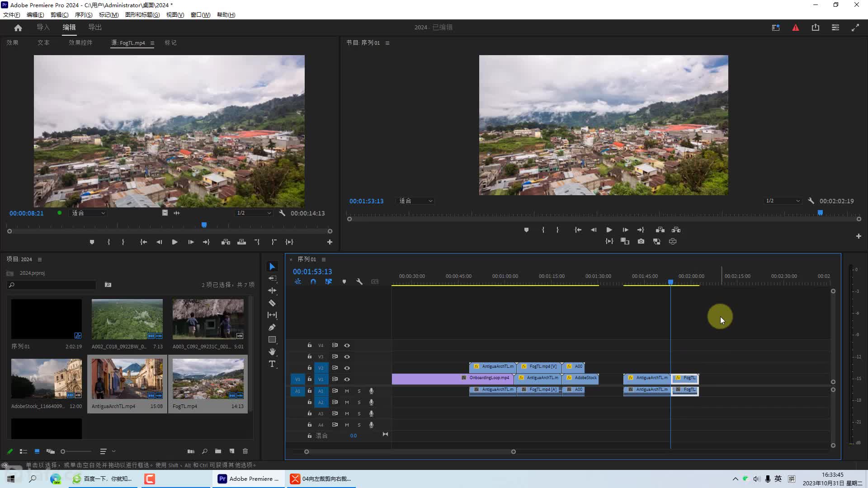Toggle Linked Selection in timeline
The image size is (868, 488).
[329, 282]
